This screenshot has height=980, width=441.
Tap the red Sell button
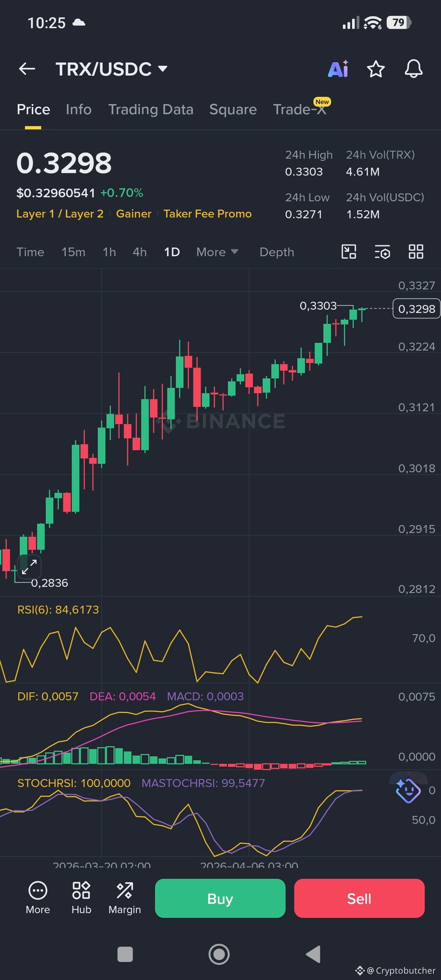(359, 899)
